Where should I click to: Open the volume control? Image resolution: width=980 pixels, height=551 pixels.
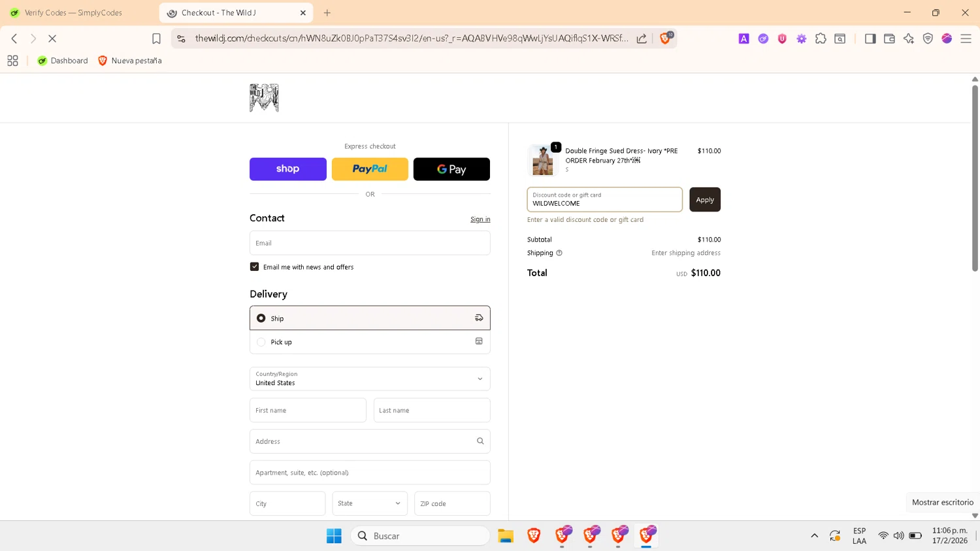[899, 536]
